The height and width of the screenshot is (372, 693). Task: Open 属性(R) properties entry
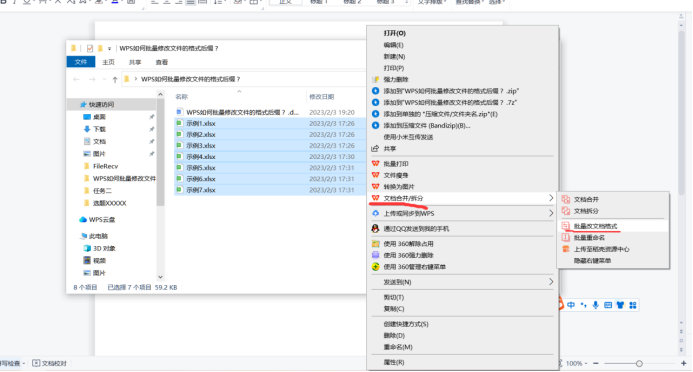coord(394,362)
